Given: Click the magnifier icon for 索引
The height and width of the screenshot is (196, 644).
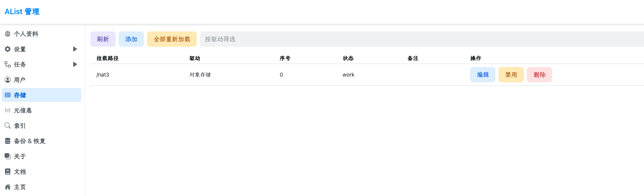Looking at the screenshot, I should [8, 126].
